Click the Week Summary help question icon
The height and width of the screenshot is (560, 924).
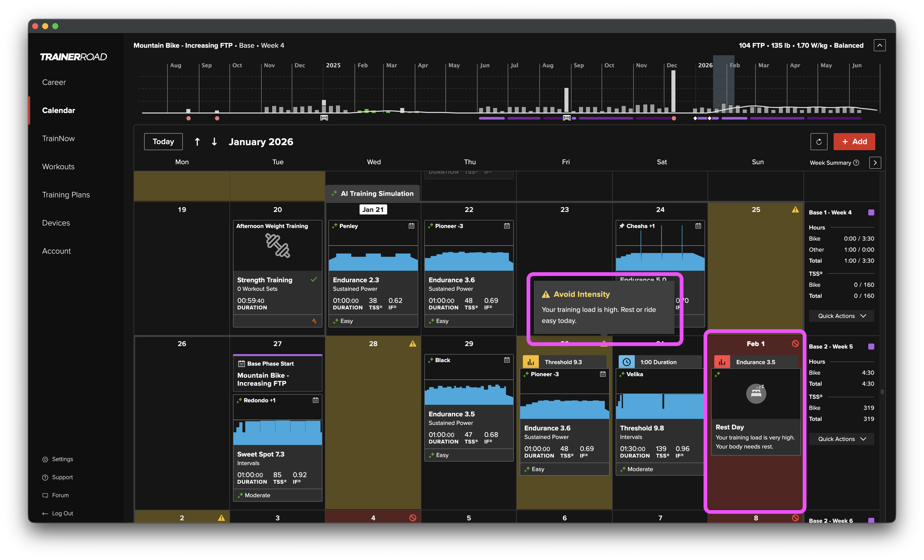click(856, 163)
